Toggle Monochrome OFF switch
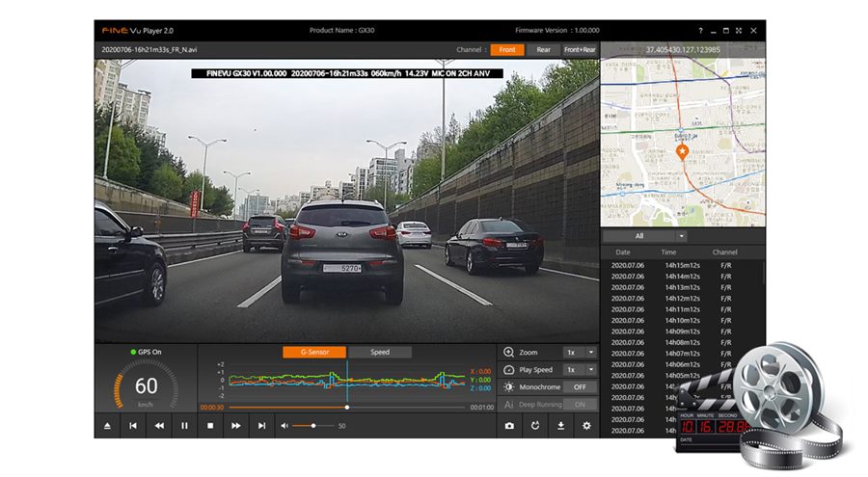The width and height of the screenshot is (868, 477). [x=580, y=387]
